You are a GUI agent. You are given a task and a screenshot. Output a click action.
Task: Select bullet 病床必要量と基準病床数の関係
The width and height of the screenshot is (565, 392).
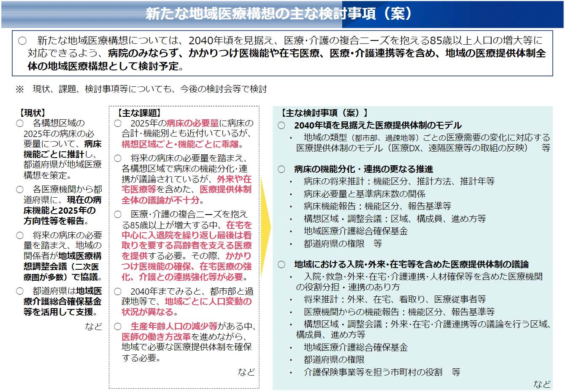coord(365,194)
